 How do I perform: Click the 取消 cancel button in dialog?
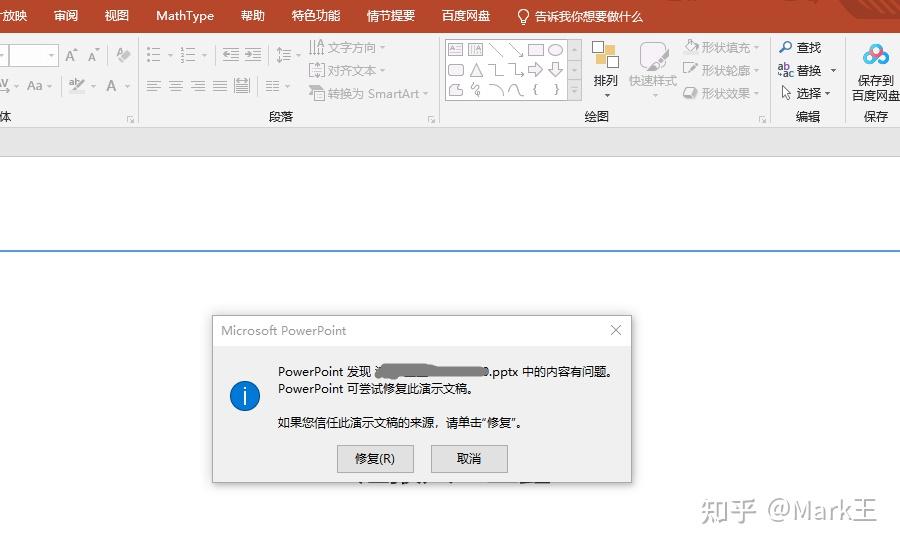pyautogui.click(x=469, y=459)
